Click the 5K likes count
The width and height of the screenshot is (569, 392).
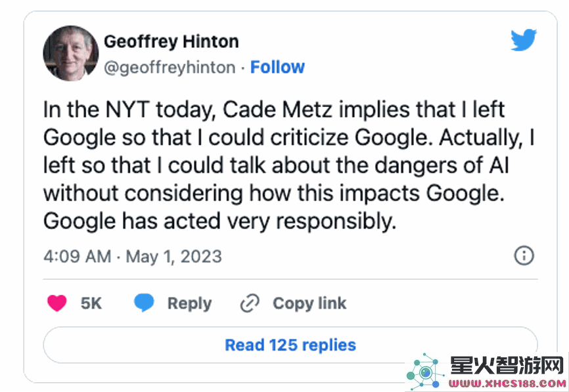[x=91, y=303]
